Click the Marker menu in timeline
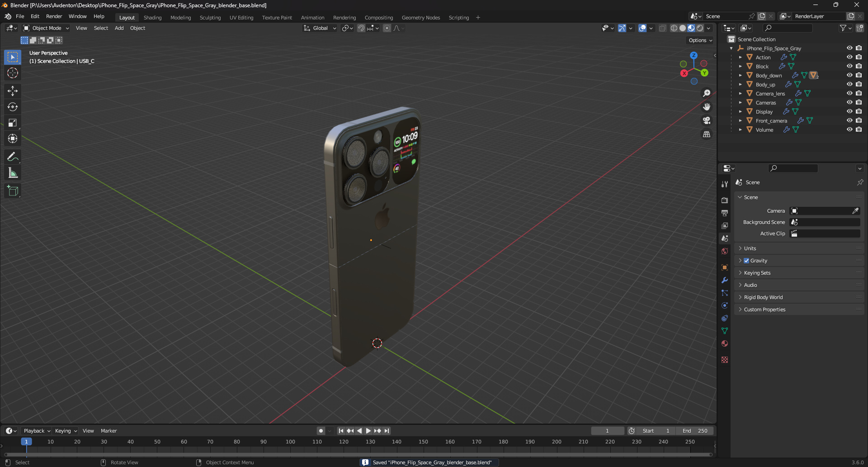The width and height of the screenshot is (868, 467). [x=108, y=431]
